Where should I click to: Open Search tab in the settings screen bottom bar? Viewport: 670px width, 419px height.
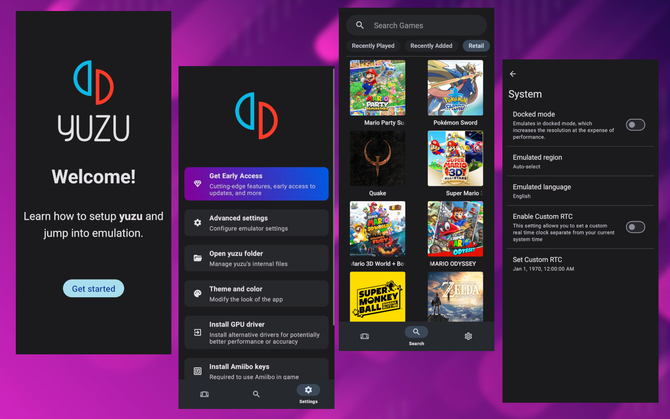(x=256, y=394)
